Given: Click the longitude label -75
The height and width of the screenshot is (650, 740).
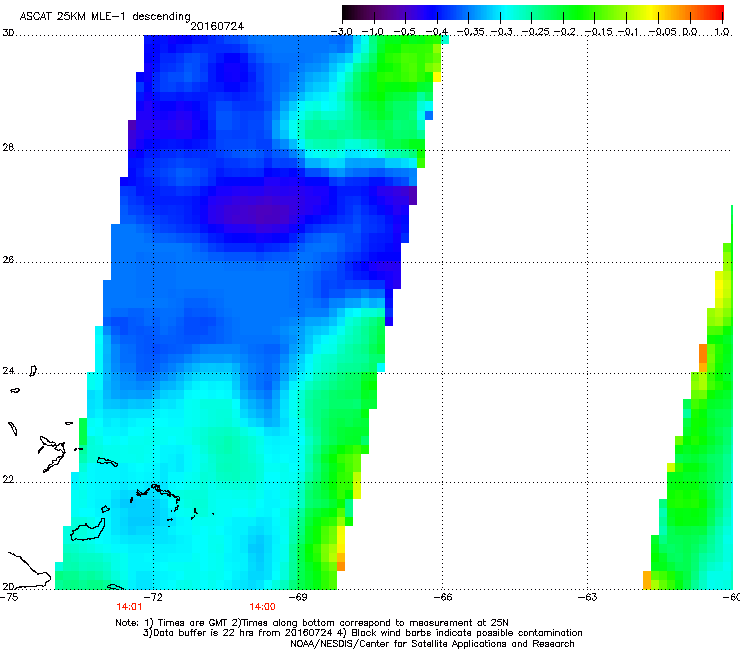Looking at the screenshot, I should coord(9,597).
